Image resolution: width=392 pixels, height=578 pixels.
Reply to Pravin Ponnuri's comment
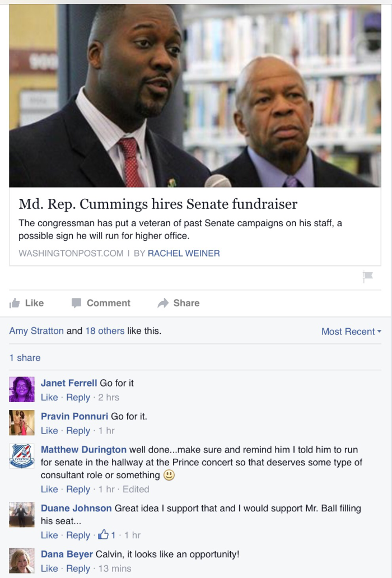click(78, 431)
